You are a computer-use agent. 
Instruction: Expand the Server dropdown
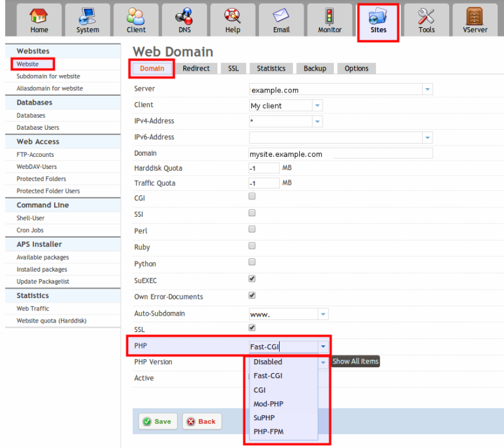click(x=428, y=90)
